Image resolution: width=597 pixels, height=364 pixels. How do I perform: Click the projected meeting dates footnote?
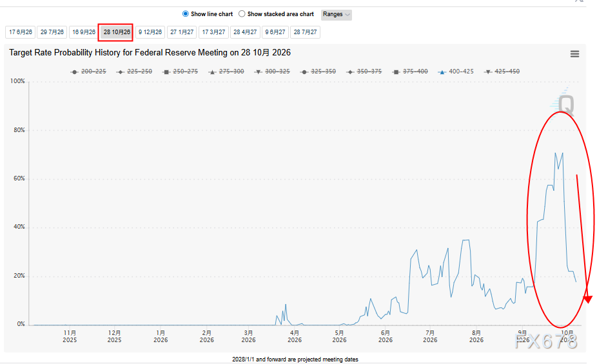(x=295, y=359)
